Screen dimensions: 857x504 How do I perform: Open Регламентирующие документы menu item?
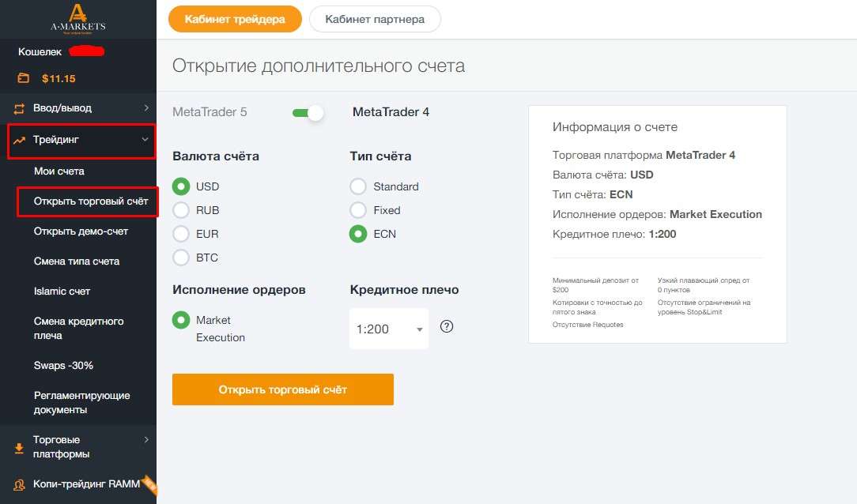82,402
